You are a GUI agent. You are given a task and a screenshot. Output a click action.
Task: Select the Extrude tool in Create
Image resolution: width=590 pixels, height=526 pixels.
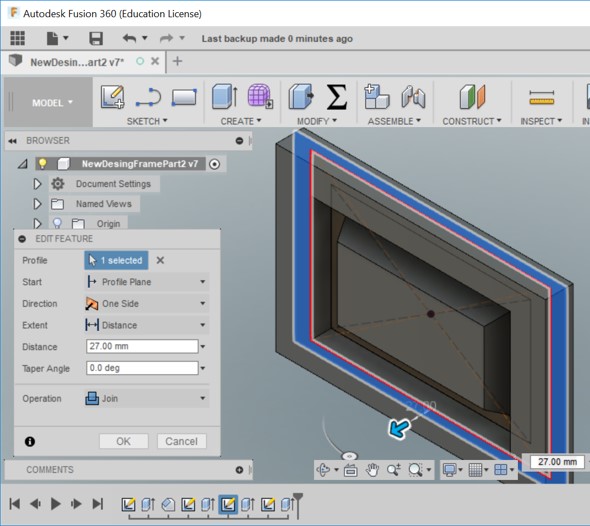225,96
